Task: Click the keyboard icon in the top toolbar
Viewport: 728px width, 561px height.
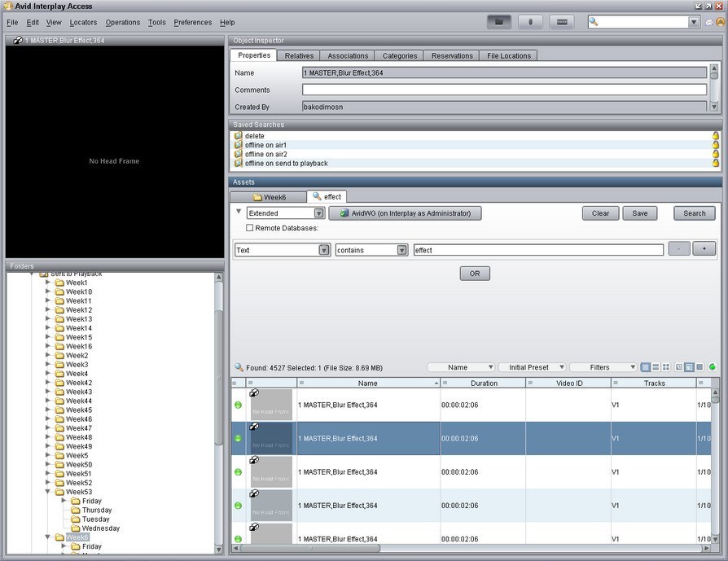Action: click(562, 22)
